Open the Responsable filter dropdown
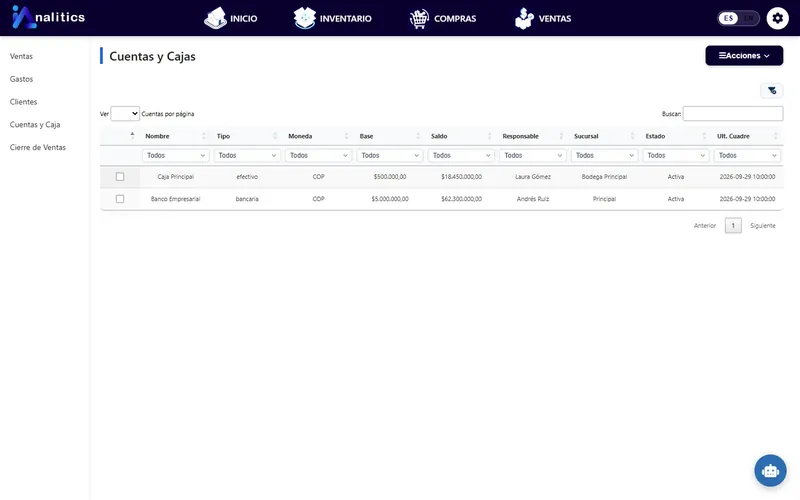Viewport: 800px width, 500px height. coord(533,156)
